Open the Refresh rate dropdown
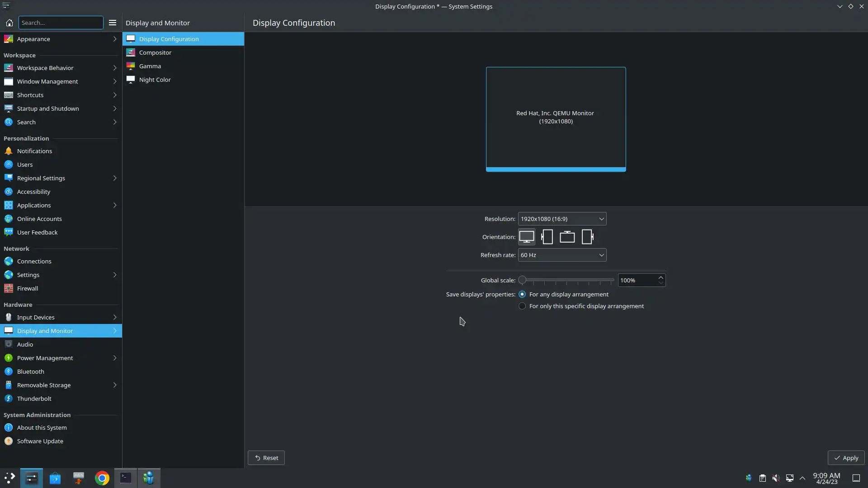 561,255
